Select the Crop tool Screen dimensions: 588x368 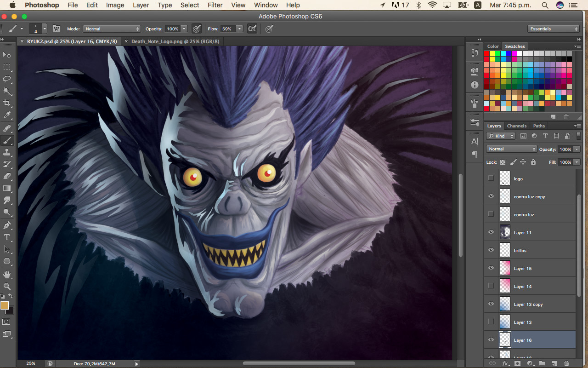[7, 103]
